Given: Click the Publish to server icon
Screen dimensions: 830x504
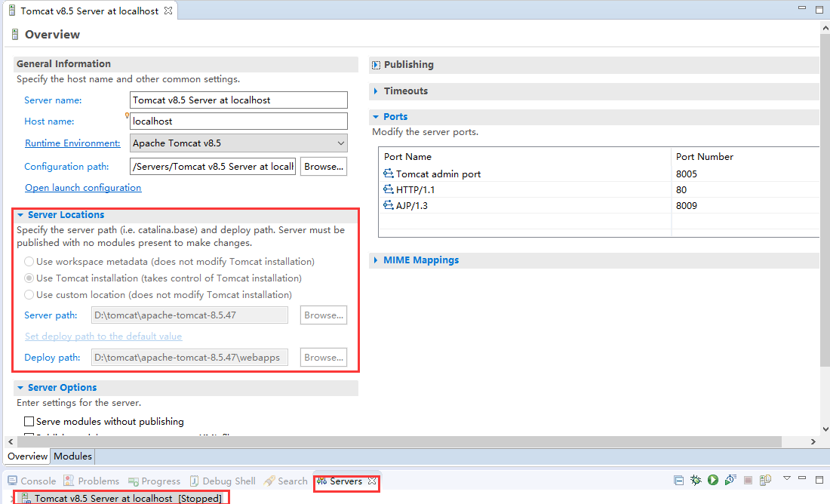Looking at the screenshot, I should tap(766, 480).
